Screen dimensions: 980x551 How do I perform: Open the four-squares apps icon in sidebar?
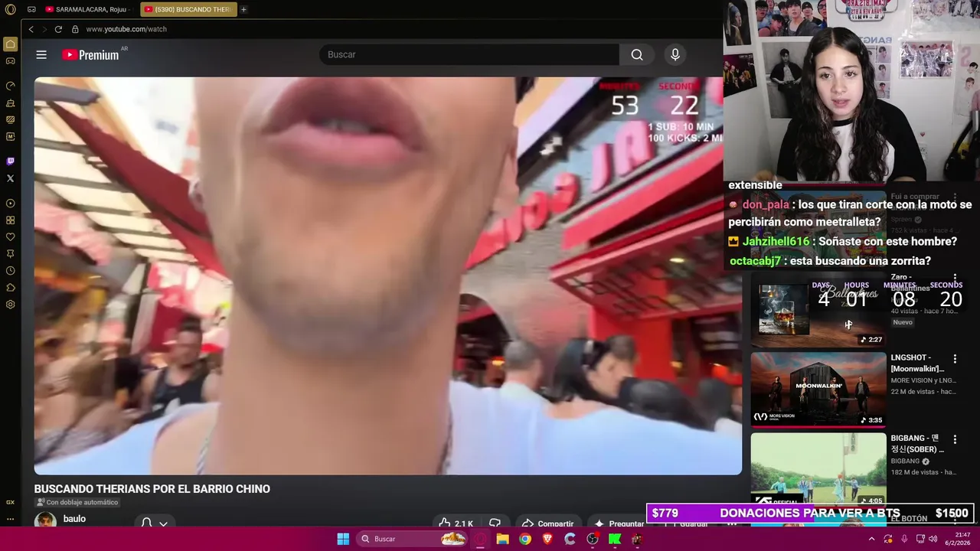tap(11, 220)
